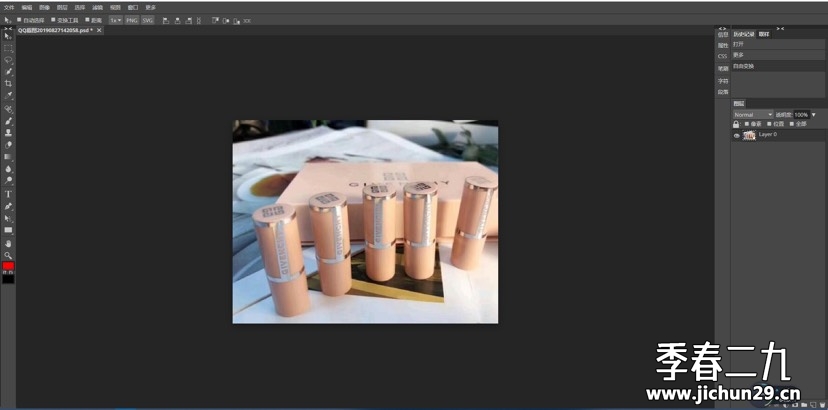Viewport: 828px width, 410px height.
Task: Select the Zoom magnifier tool
Action: (x=8, y=255)
